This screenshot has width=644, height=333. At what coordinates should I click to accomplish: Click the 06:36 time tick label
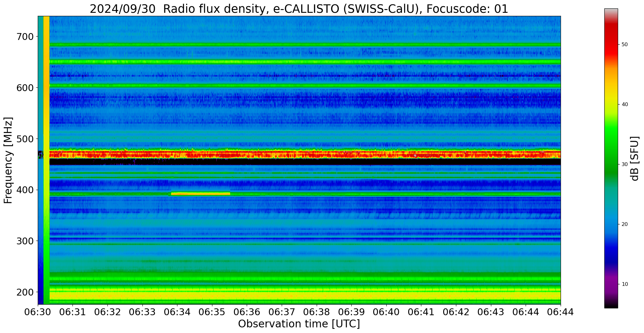[x=247, y=312]
